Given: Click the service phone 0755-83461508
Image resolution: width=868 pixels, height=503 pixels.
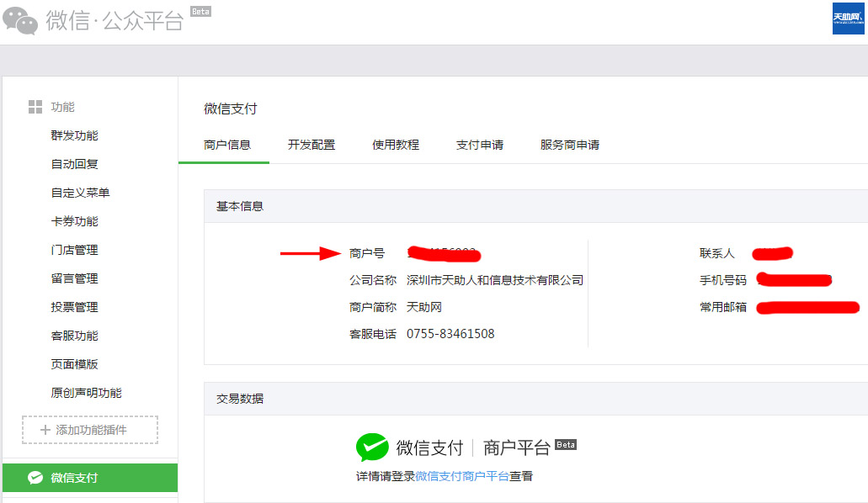Looking at the screenshot, I should (x=450, y=334).
